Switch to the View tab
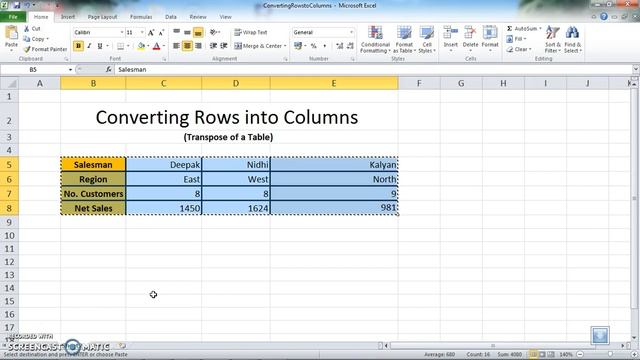The width and height of the screenshot is (640, 360). point(225,17)
